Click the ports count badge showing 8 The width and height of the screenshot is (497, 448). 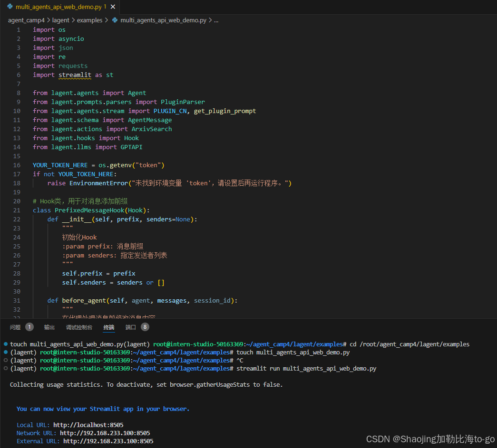145,327
